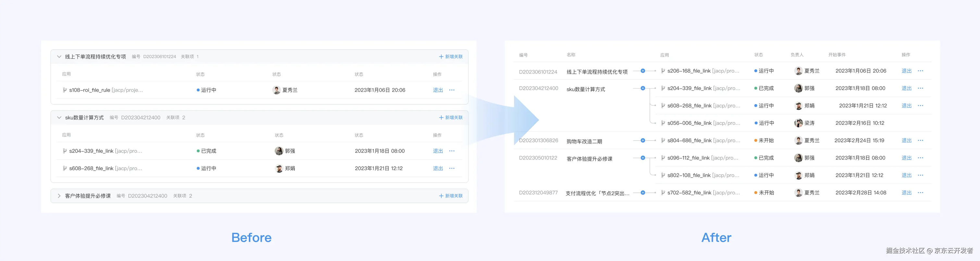Open more options for s608-268_file_link in Before panel

(x=452, y=168)
